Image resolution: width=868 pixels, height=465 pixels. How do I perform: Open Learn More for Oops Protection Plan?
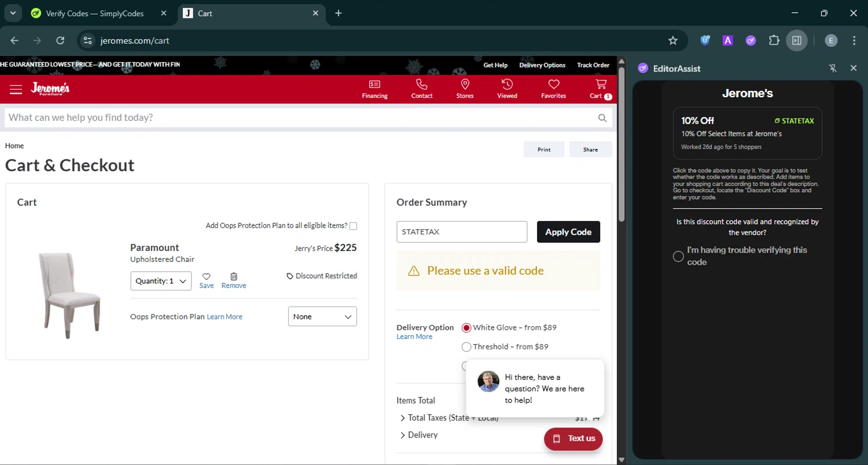[x=225, y=317]
